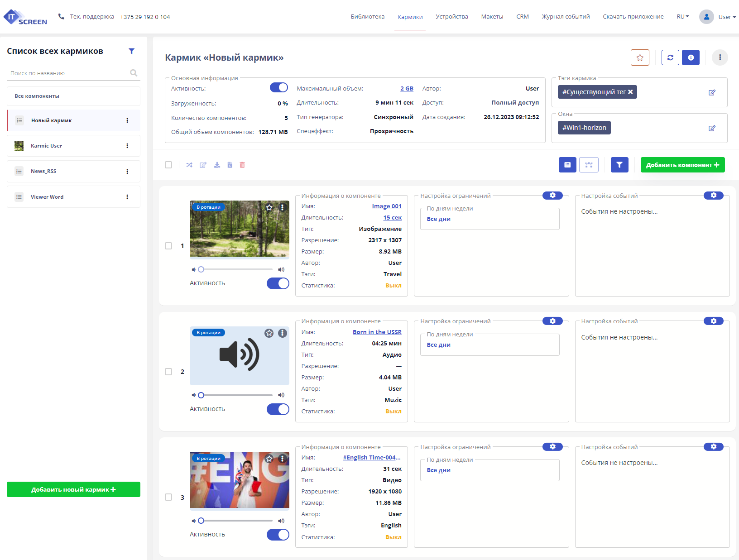The image size is (739, 560).
Task: Switch to list view of components
Action: coord(567,165)
